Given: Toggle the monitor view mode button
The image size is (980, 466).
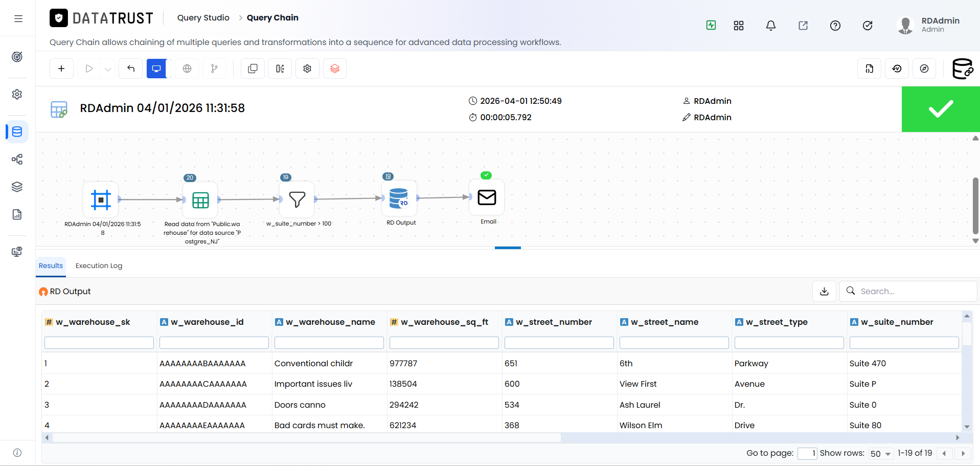Looking at the screenshot, I should (156, 69).
